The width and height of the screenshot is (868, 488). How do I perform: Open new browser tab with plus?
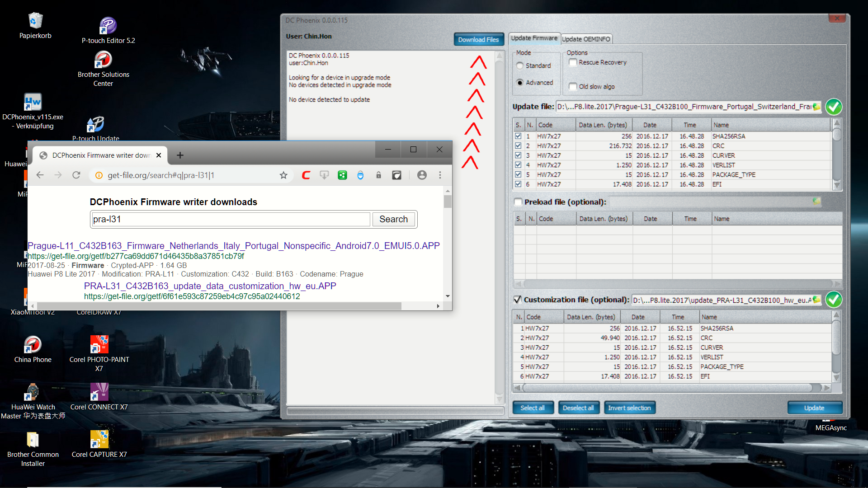[x=180, y=155]
